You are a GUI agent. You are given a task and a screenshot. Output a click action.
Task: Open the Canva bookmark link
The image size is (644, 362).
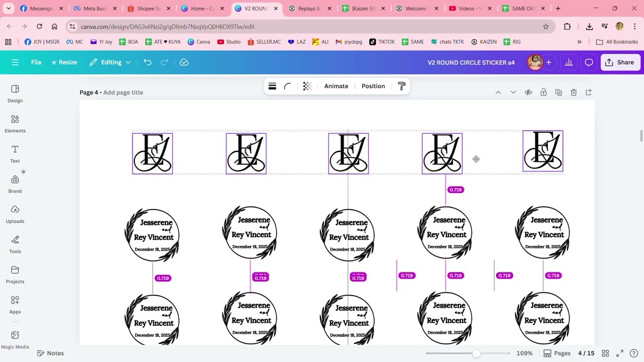(199, 42)
